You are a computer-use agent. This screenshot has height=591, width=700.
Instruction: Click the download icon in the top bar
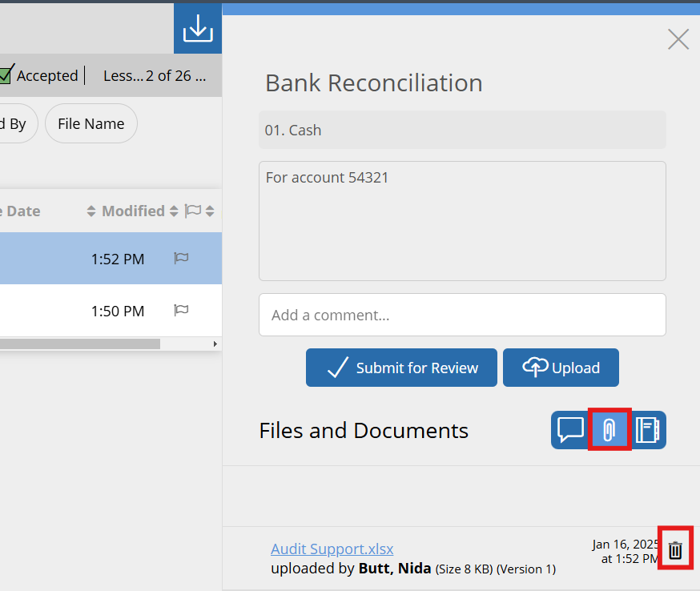tap(197, 29)
